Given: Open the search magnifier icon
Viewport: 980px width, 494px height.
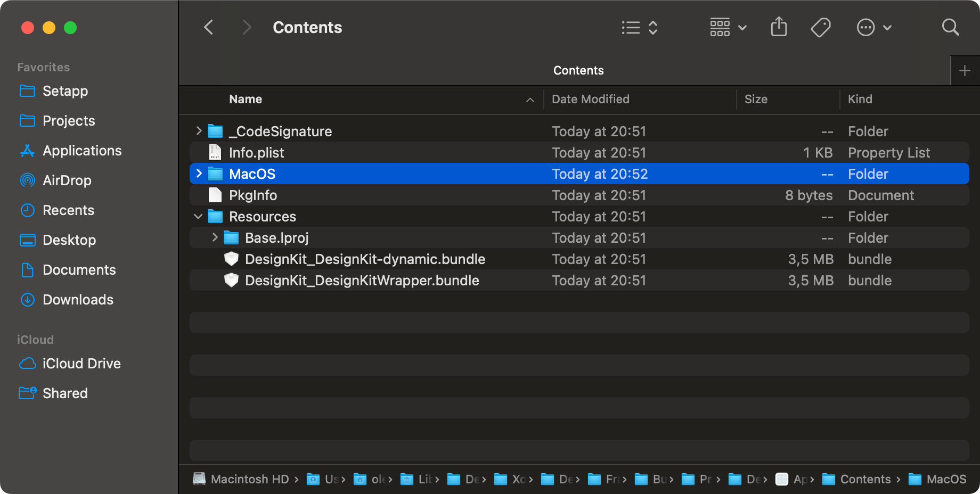Looking at the screenshot, I should pos(950,27).
